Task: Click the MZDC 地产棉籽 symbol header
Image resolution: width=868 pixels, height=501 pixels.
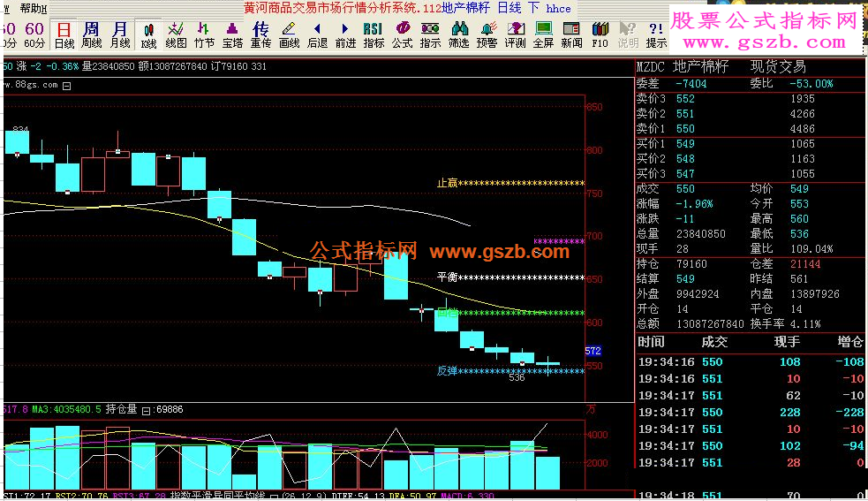Action: [683, 67]
